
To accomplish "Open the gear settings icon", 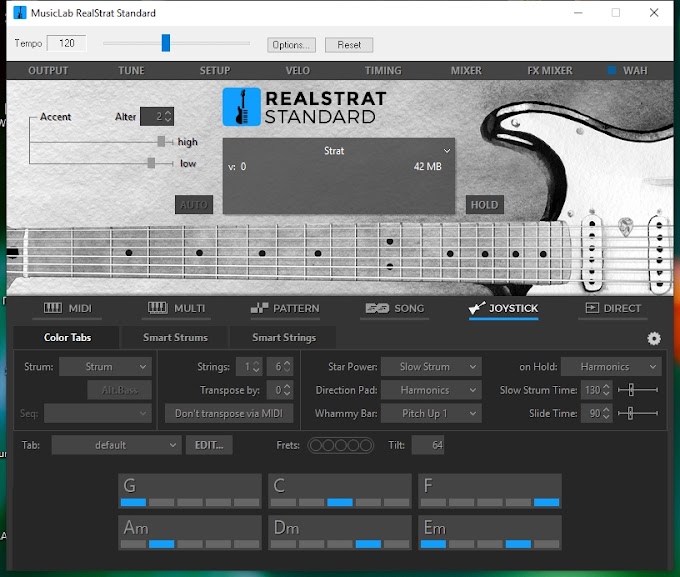I will click(654, 338).
